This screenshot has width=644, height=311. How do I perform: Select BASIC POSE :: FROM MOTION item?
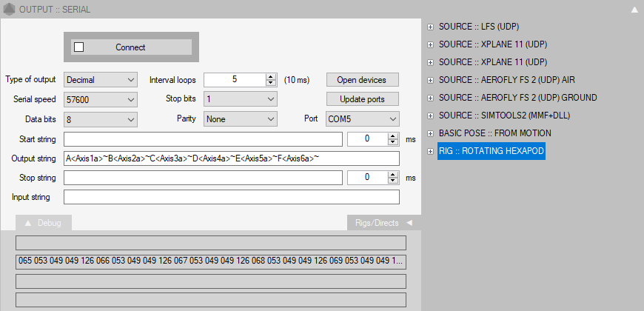494,133
